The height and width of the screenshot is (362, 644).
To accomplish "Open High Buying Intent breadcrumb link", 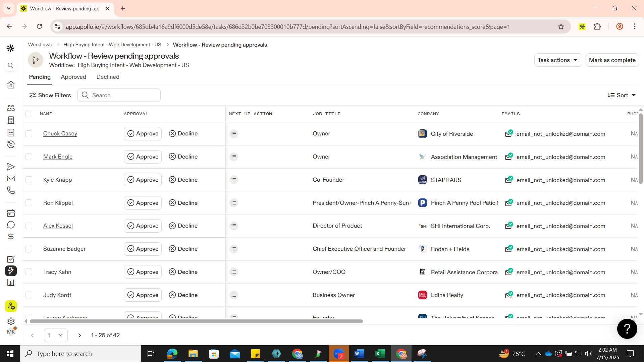I will click(x=112, y=45).
